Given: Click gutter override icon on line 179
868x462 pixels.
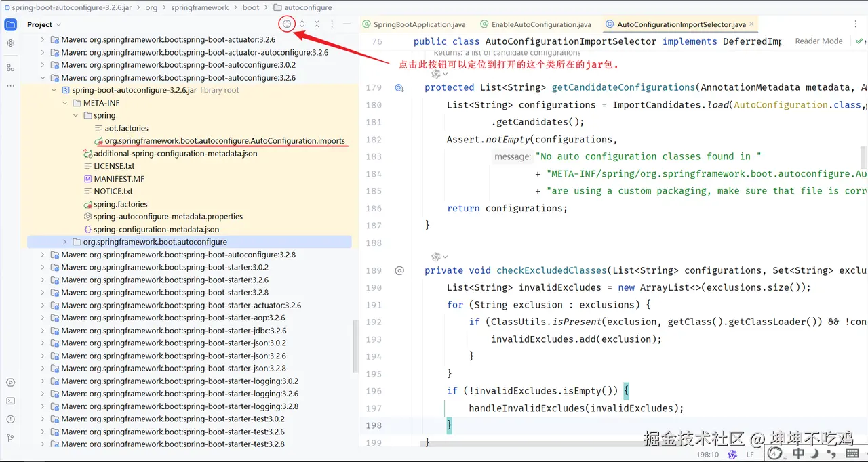Looking at the screenshot, I should (399, 87).
